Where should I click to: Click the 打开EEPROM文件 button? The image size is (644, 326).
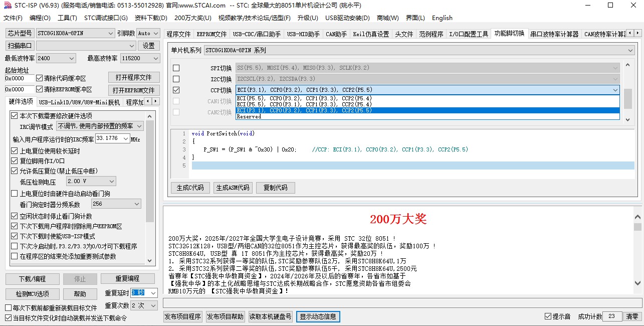[134, 90]
